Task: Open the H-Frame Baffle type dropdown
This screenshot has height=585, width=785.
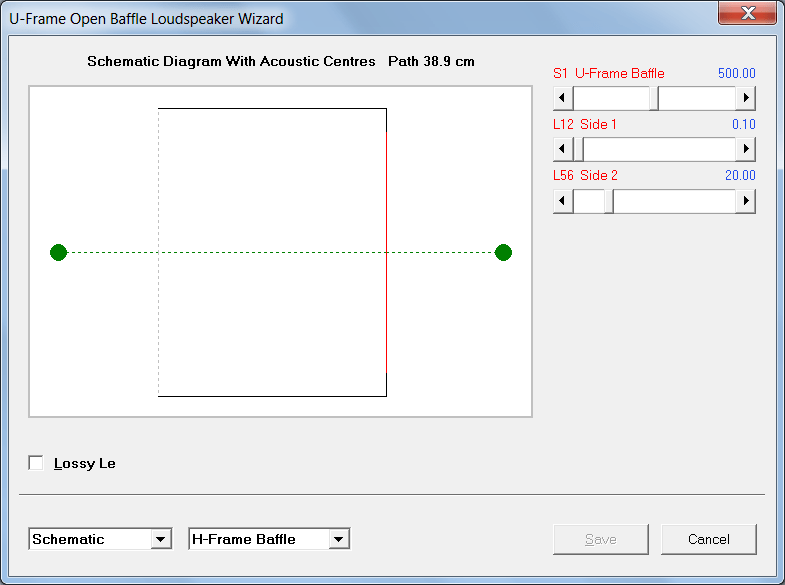Action: pos(338,539)
